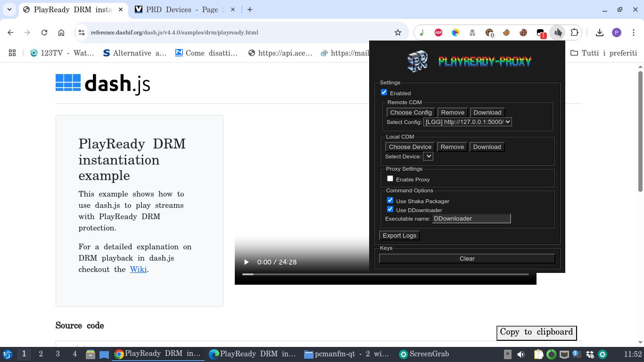Open Chrome downloads

pos(600,33)
